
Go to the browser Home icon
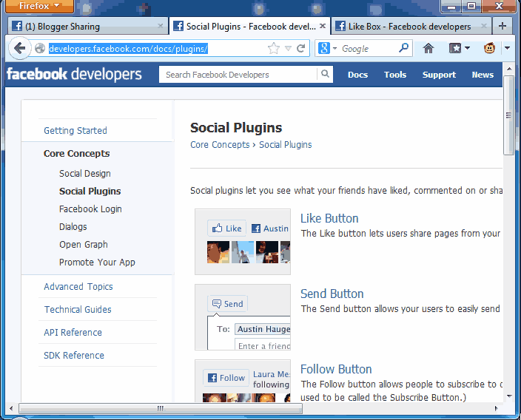pyautogui.click(x=428, y=49)
